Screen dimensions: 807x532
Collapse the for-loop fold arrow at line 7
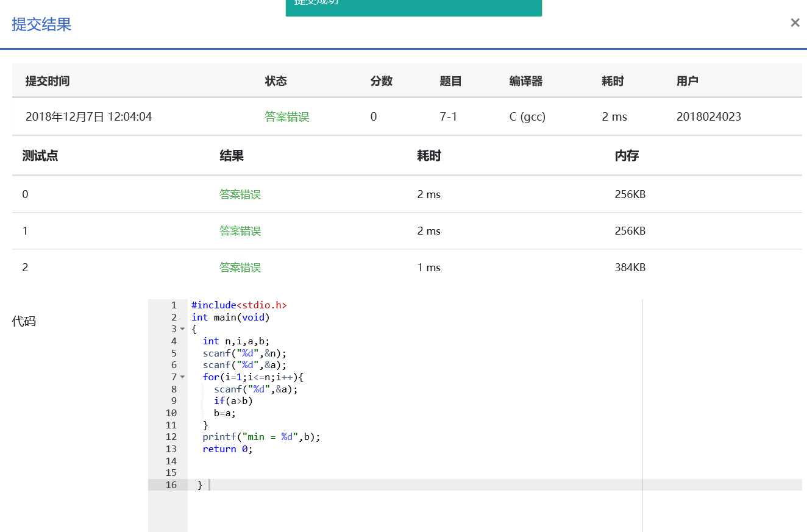(x=182, y=377)
